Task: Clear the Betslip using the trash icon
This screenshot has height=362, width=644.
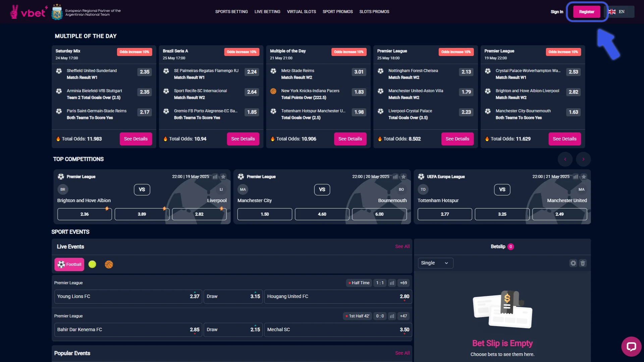Action: tap(583, 263)
